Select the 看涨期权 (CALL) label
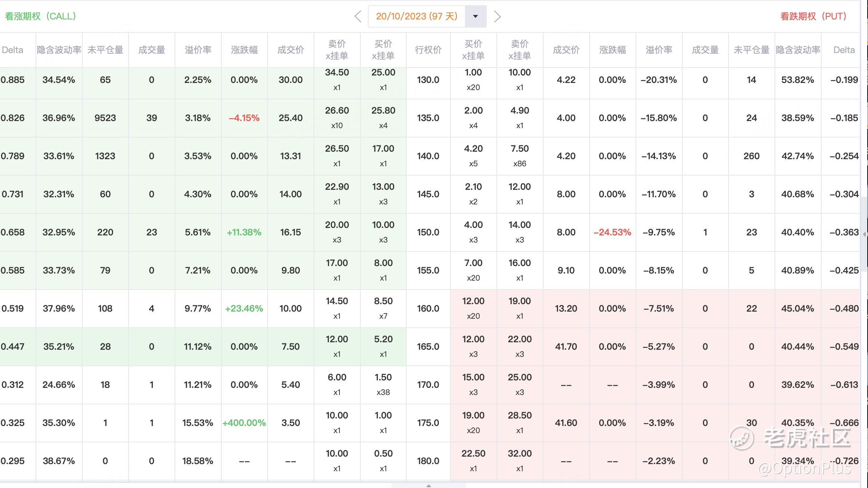The image size is (868, 488). tap(40, 16)
